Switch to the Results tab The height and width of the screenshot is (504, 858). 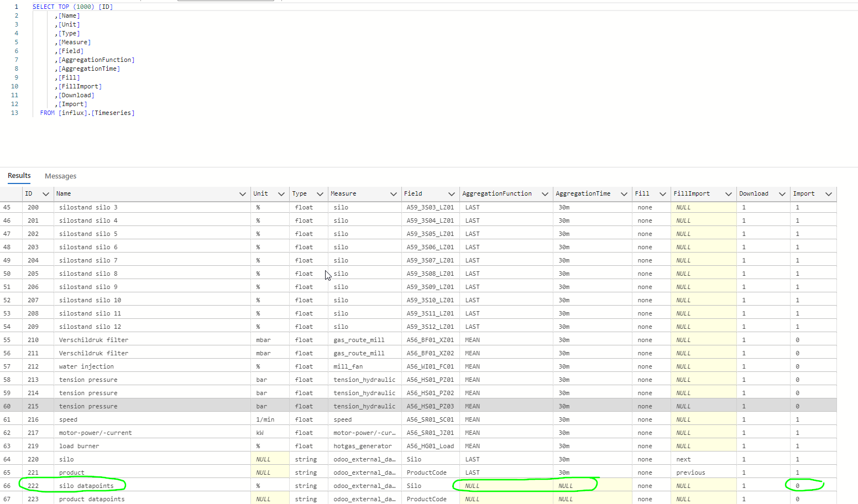point(19,176)
